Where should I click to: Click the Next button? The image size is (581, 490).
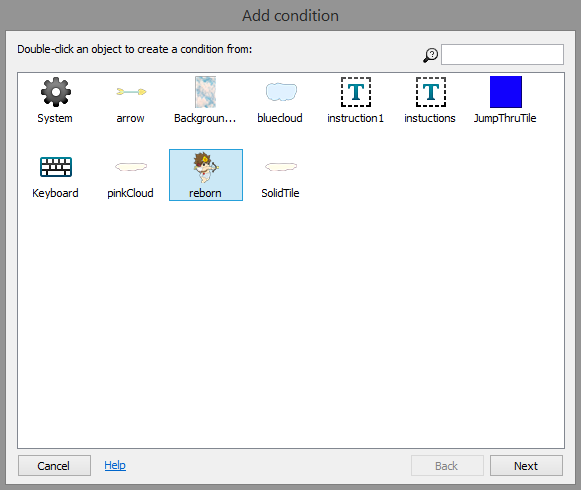526,466
